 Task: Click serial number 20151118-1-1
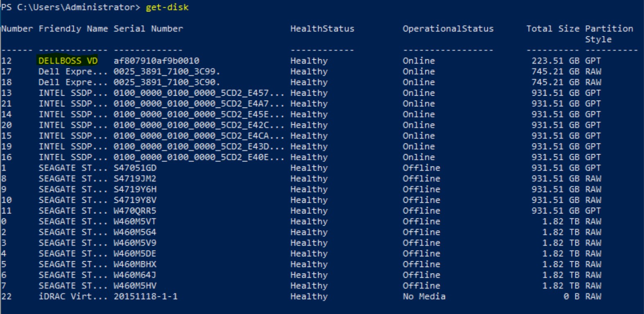(146, 296)
